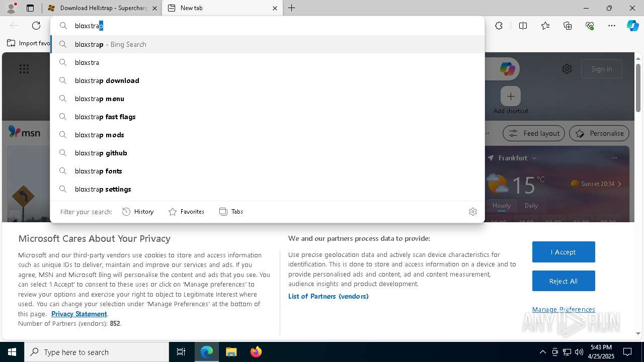This screenshot has width=644, height=362.
Task: Open the Manage Preferences link
Action: click(x=563, y=309)
